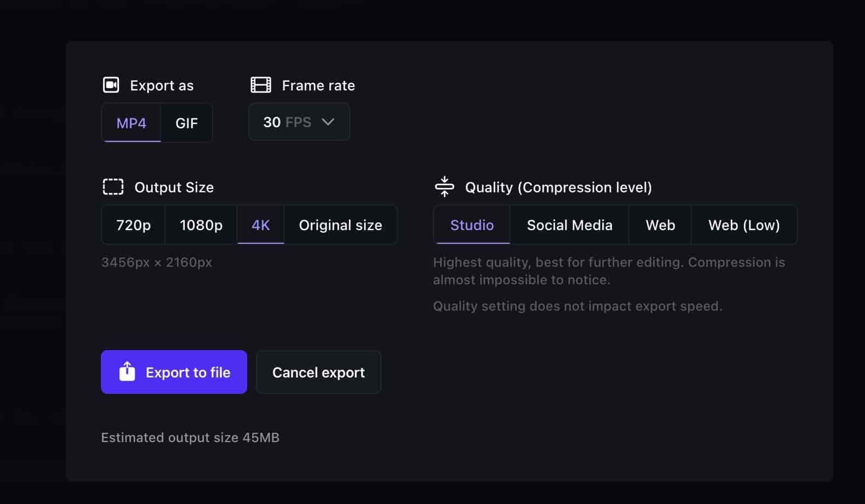Switch quality to Social Media
This screenshot has height=504, width=865.
(x=570, y=225)
